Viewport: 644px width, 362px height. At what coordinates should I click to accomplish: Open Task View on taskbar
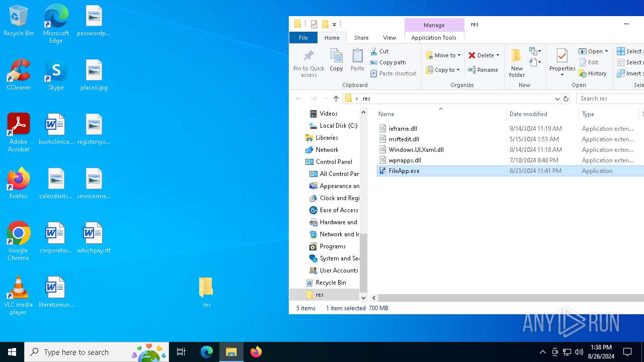tap(181, 352)
